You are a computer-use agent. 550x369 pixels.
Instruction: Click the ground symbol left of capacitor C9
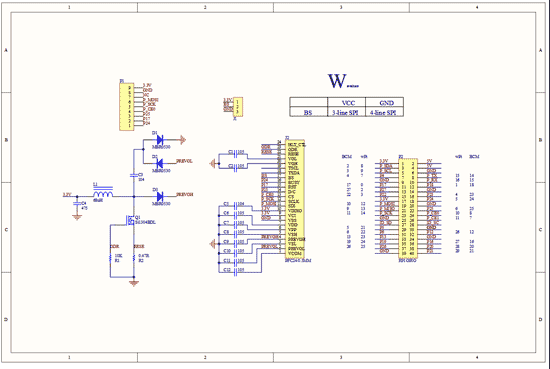pyautogui.click(x=213, y=243)
